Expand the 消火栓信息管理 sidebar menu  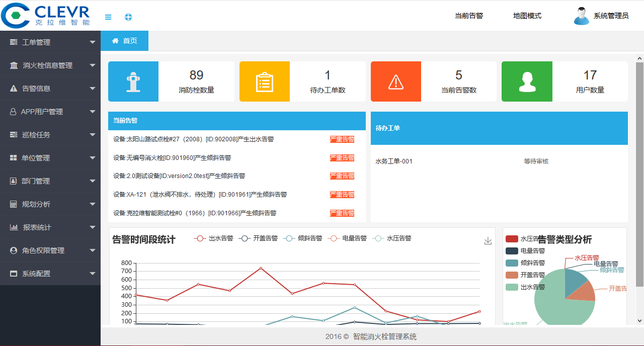[x=50, y=65]
